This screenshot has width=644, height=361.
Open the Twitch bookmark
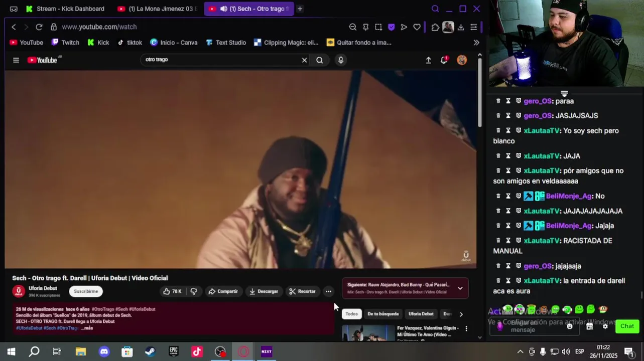pyautogui.click(x=65, y=43)
